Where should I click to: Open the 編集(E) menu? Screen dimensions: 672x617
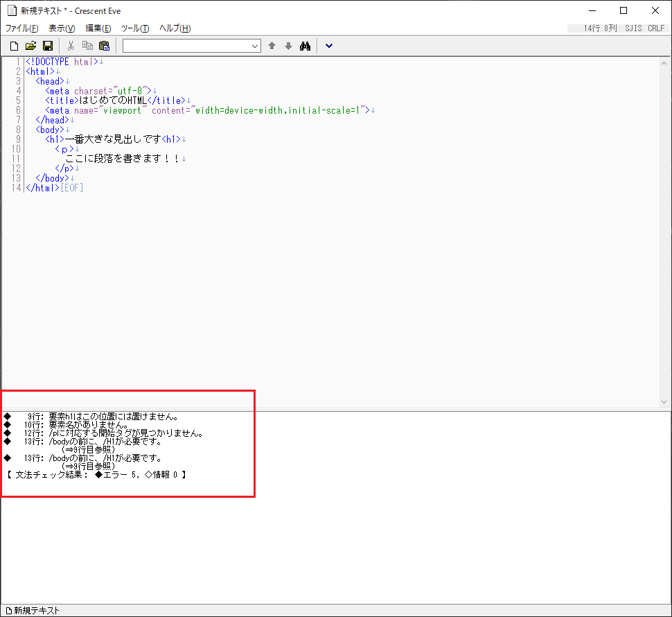(x=98, y=28)
